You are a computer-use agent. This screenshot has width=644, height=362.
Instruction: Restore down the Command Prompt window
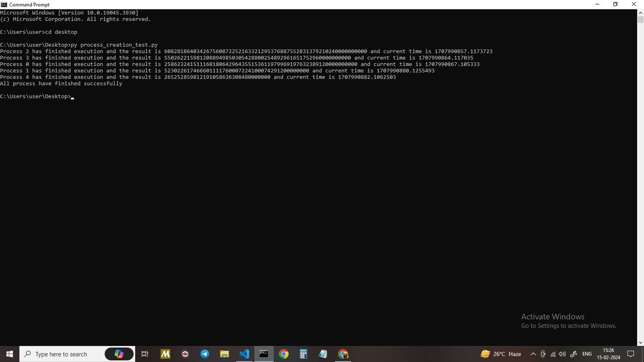[616, 4]
